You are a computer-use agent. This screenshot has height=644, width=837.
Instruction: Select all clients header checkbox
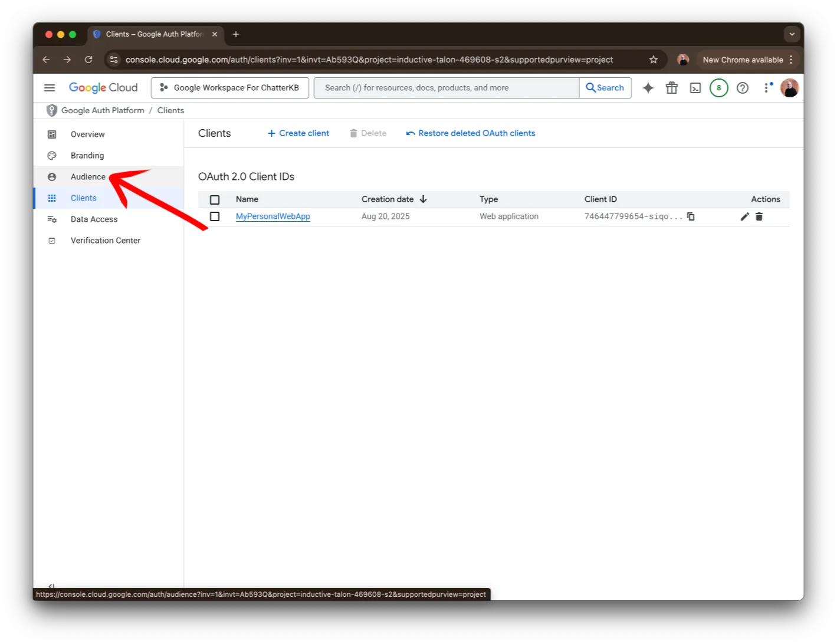[x=215, y=200]
